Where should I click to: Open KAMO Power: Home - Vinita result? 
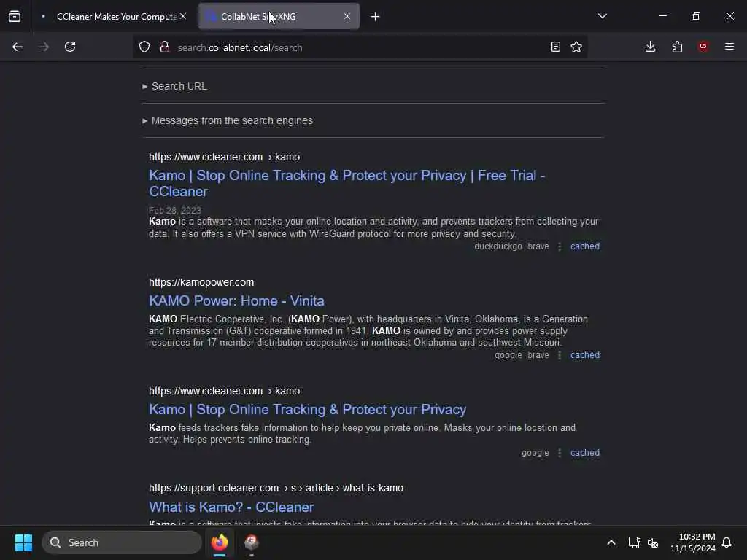tap(236, 301)
